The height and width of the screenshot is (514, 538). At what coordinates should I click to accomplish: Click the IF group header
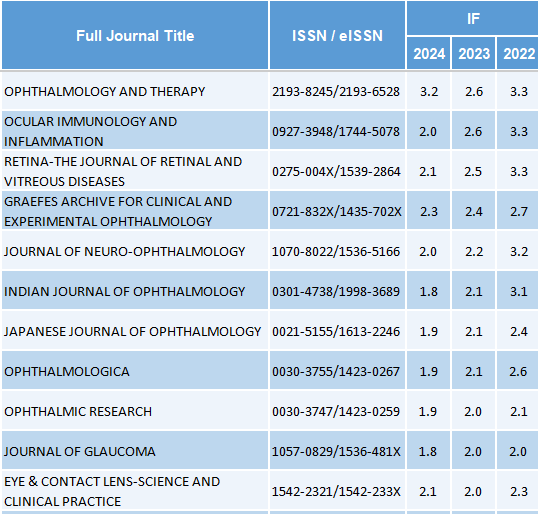472,18
